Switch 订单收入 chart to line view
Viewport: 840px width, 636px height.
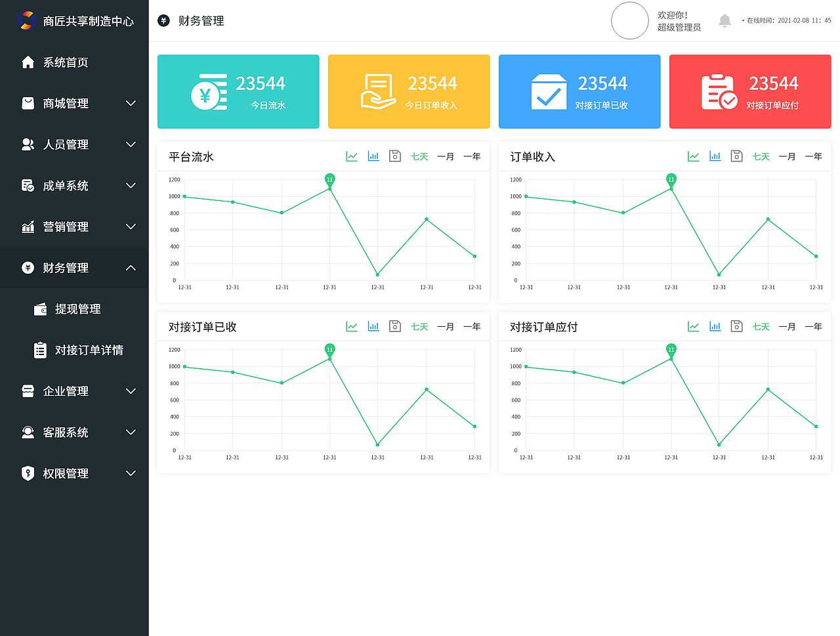point(693,156)
